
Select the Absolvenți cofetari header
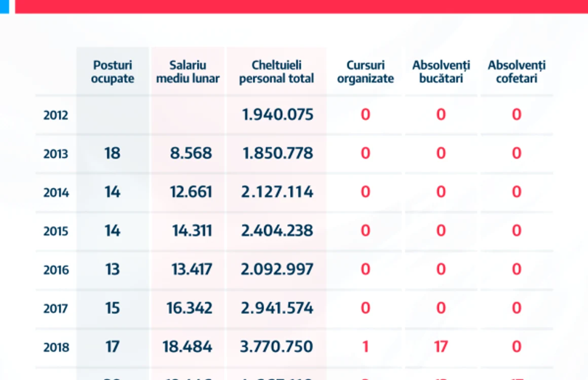pos(517,71)
